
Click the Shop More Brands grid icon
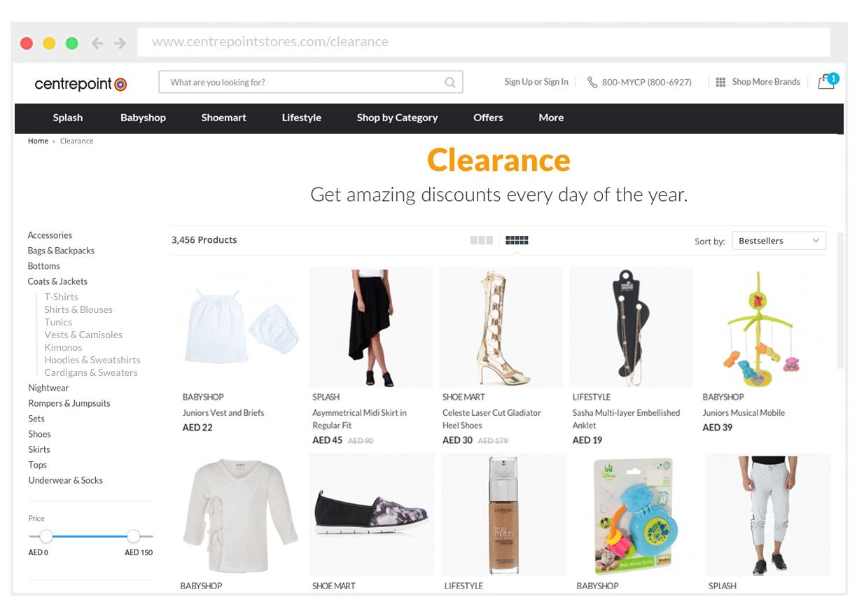[x=720, y=82]
